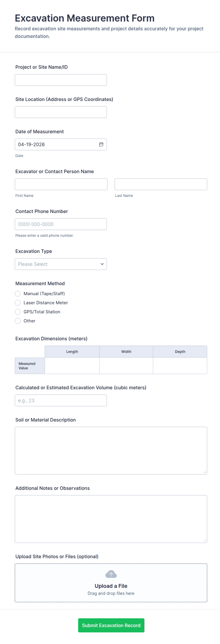
Task: Enter the First Name field
Action: [x=61, y=184]
